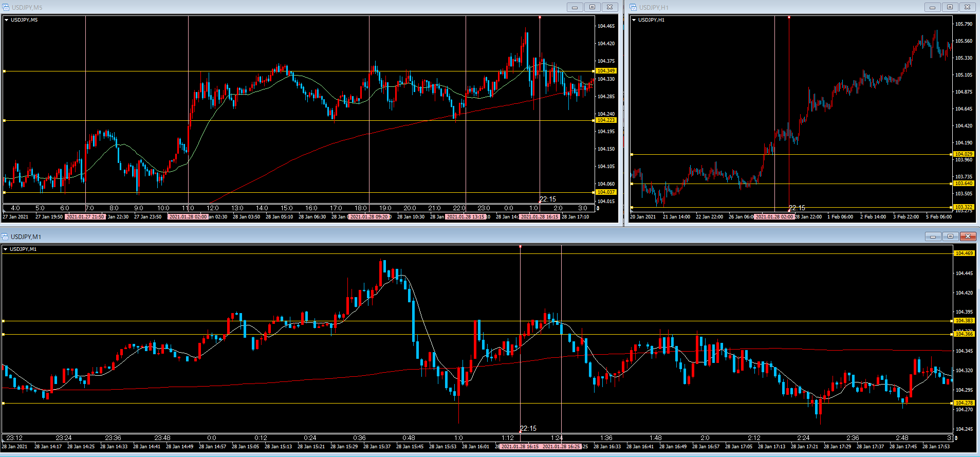Select the 104.349 price label on M5 chart
The width and height of the screenshot is (980, 457).
point(606,71)
